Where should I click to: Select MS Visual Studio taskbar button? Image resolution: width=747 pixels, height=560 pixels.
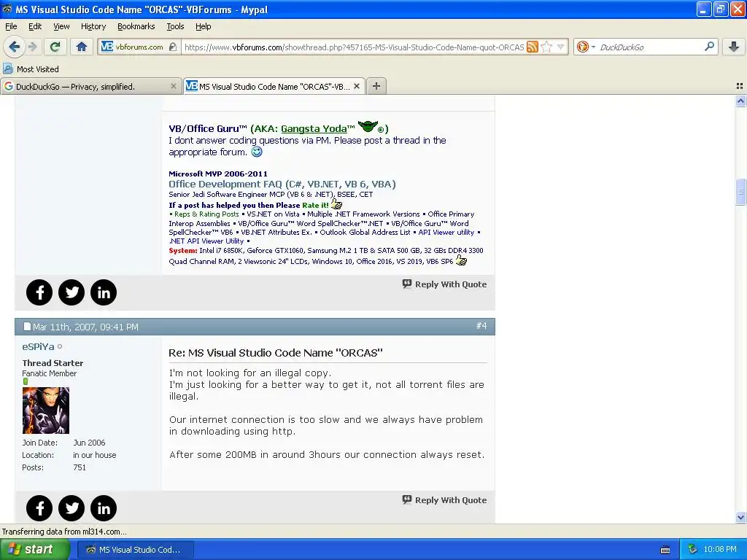(135, 550)
